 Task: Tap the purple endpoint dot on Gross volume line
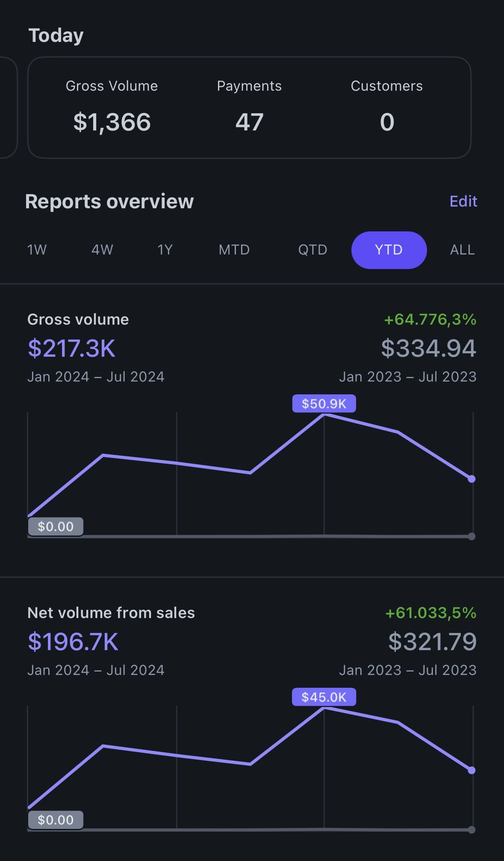tap(472, 479)
